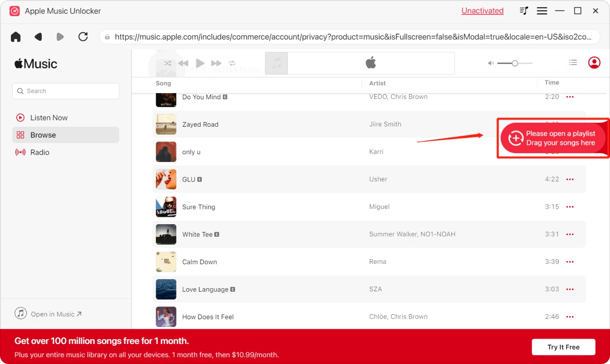Screen dimensions: 610x364
Task: Open more options for Calm Down
Action: pyautogui.click(x=570, y=262)
